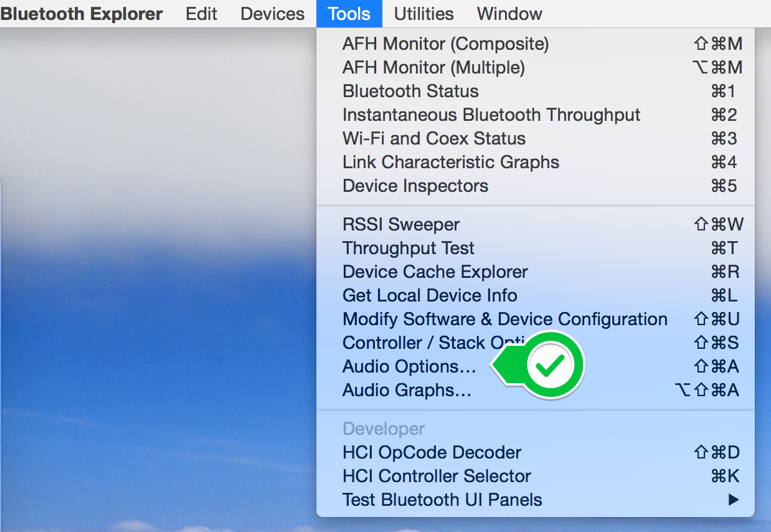Choose Instantaneous Bluetooth Throughput
The width and height of the screenshot is (771, 532).
tap(536, 115)
